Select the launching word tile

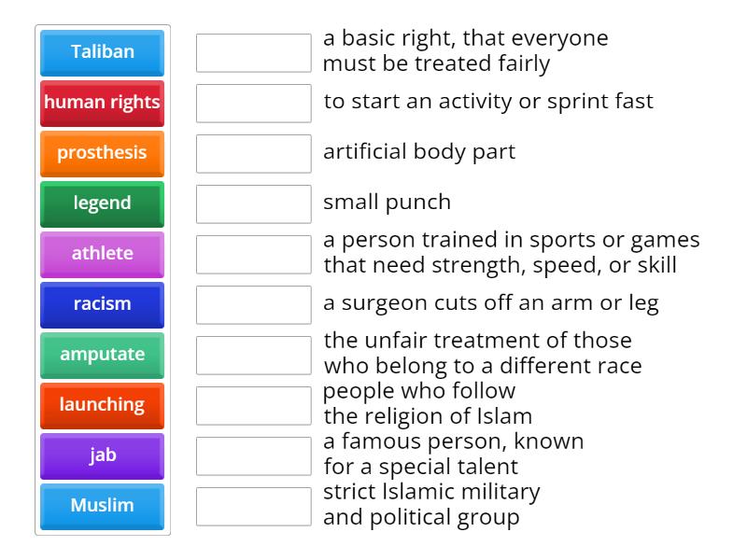click(x=102, y=405)
